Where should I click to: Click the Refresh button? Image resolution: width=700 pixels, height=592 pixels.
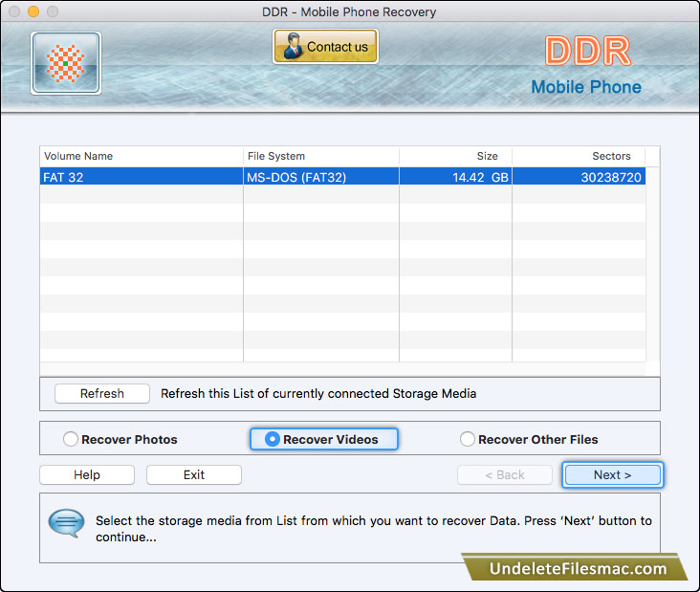pyautogui.click(x=102, y=393)
